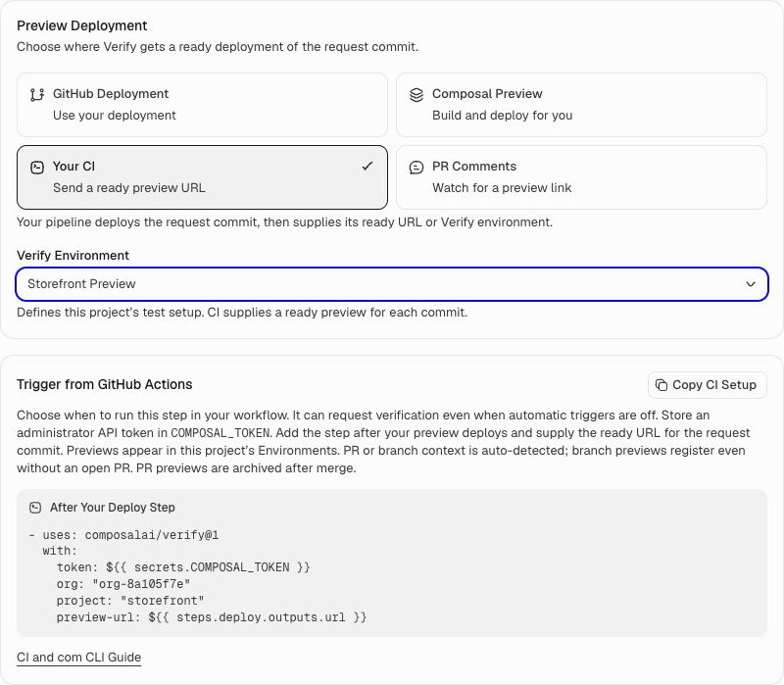
Task: Open the Verify Environment dropdown
Action: (392, 284)
